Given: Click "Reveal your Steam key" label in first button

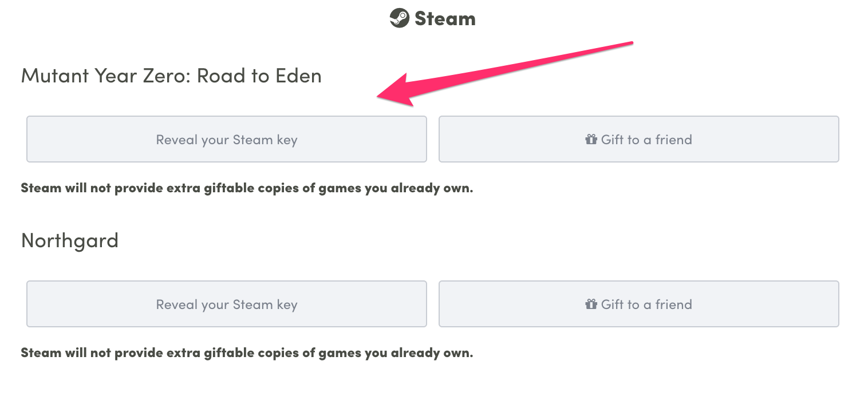Looking at the screenshot, I should point(227,140).
